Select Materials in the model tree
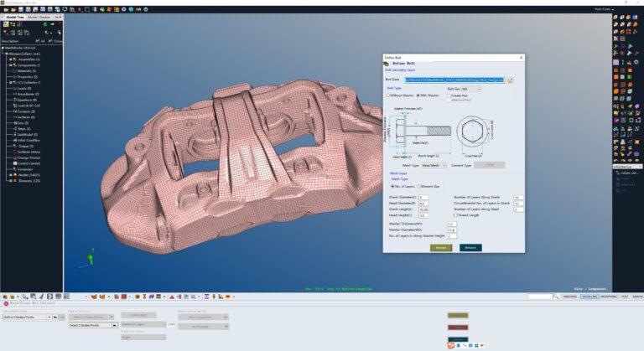This screenshot has width=644, height=351. (x=27, y=71)
